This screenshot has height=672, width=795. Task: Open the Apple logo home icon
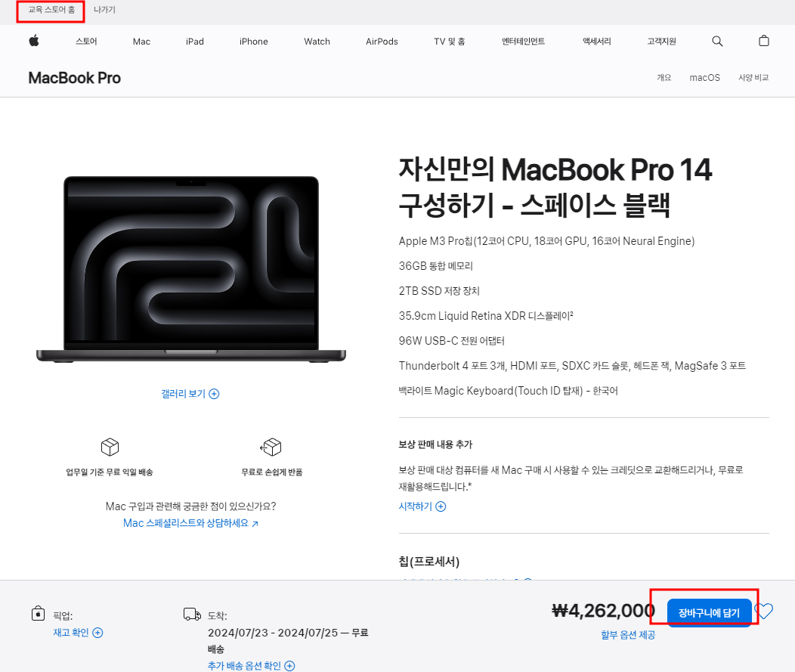tap(33, 42)
